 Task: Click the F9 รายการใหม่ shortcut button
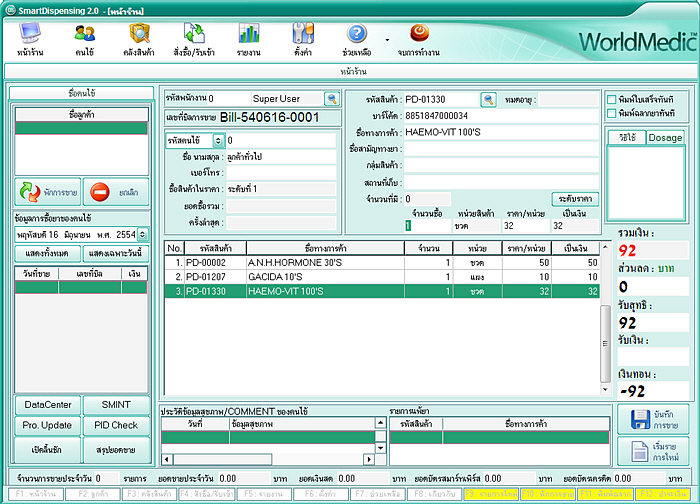click(491, 494)
